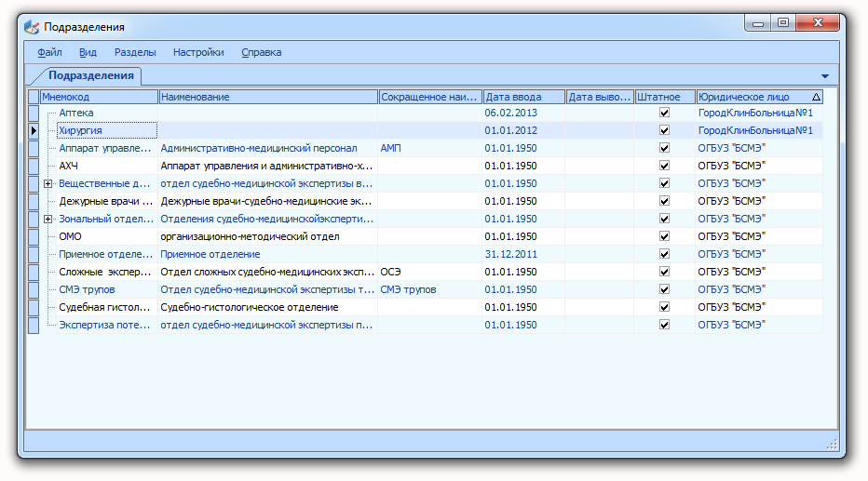Expand the Зональный отдел... tree node
Viewport: 868px width, 481px height.
pyautogui.click(x=48, y=219)
